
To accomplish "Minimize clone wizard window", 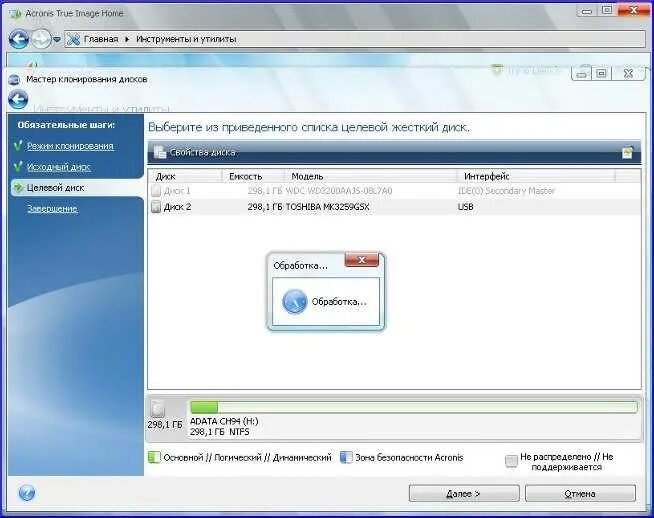I will tap(582, 74).
